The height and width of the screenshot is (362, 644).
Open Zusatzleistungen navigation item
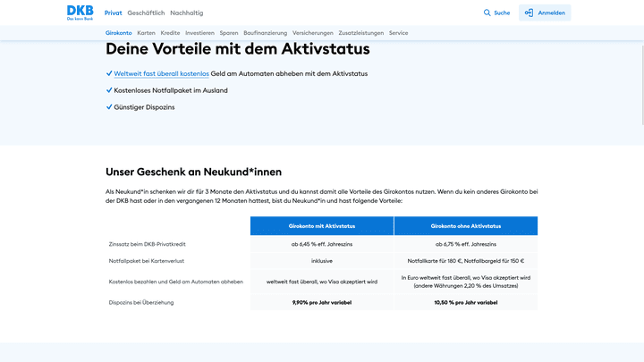pyautogui.click(x=361, y=33)
